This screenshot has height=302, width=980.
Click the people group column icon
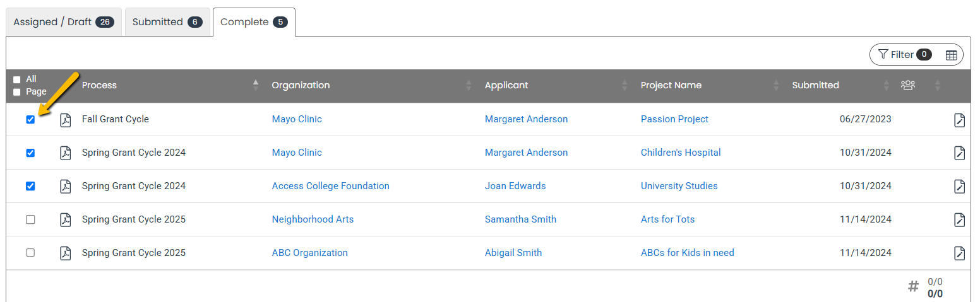[908, 85]
